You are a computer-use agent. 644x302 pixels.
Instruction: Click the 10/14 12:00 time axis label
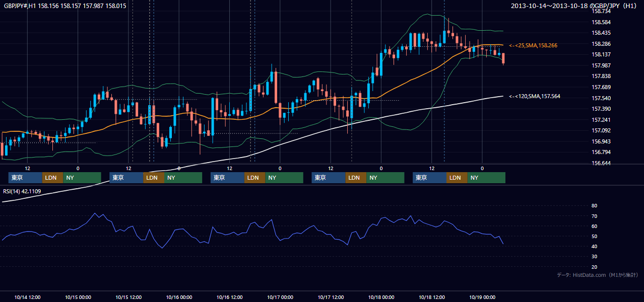click(x=27, y=297)
